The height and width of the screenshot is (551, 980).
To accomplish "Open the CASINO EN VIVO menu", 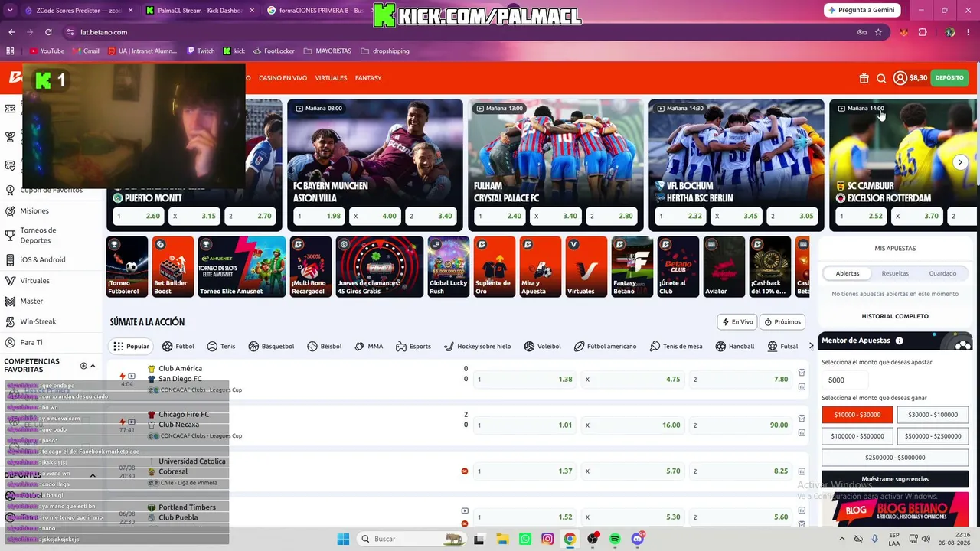I will point(283,78).
